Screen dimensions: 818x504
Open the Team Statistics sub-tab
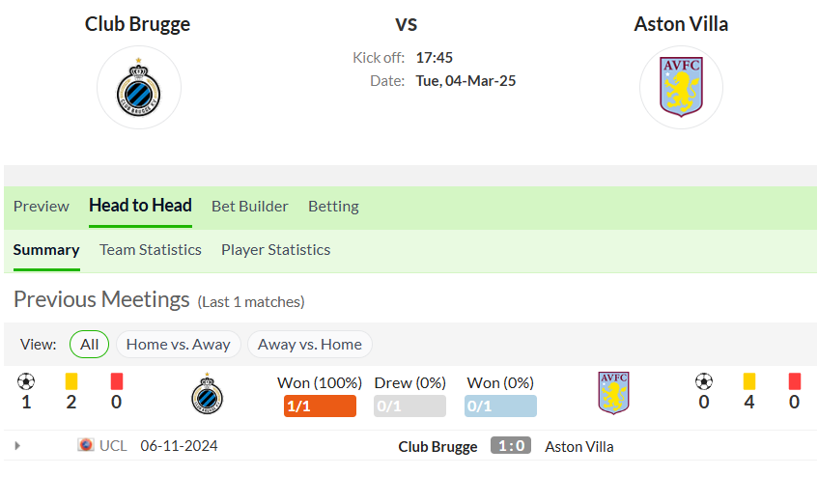pos(151,250)
